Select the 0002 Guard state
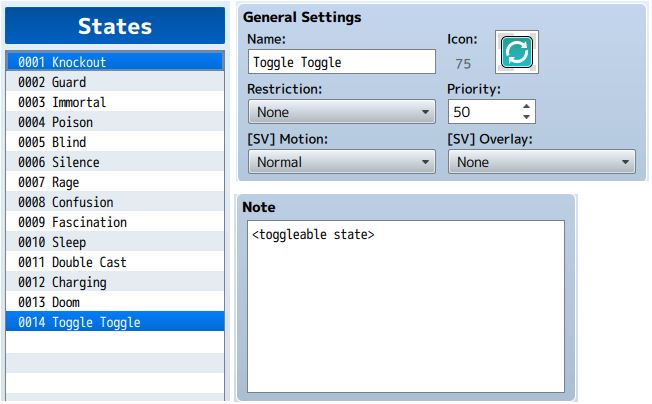652x404 pixels. click(x=115, y=82)
